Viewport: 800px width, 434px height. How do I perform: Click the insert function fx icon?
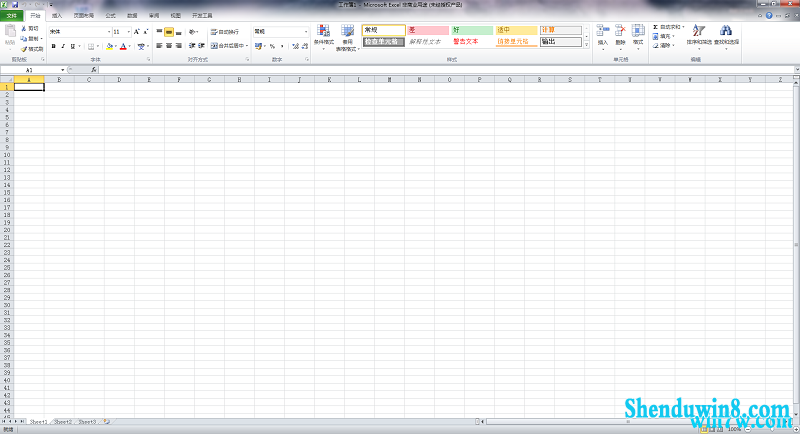pyautogui.click(x=94, y=70)
